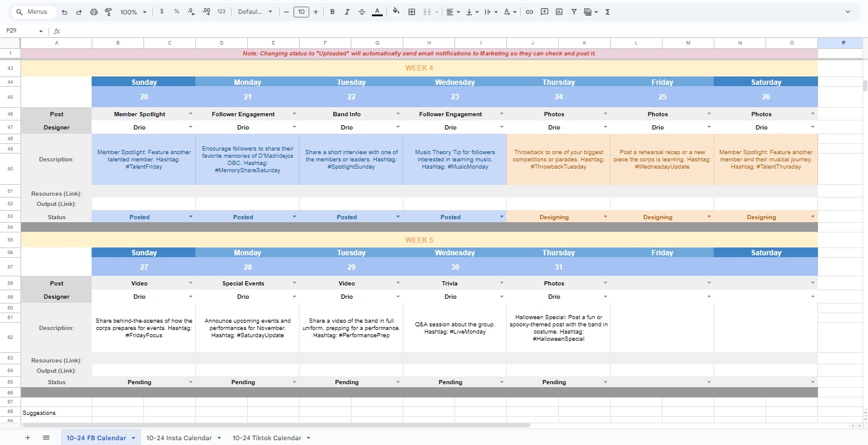This screenshot has height=445, width=868.
Task: Click the Name box showing P29
Action: [x=24, y=31]
